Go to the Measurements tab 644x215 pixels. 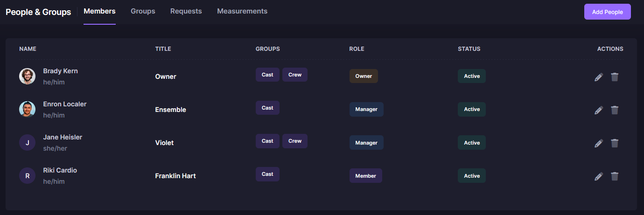(x=242, y=11)
